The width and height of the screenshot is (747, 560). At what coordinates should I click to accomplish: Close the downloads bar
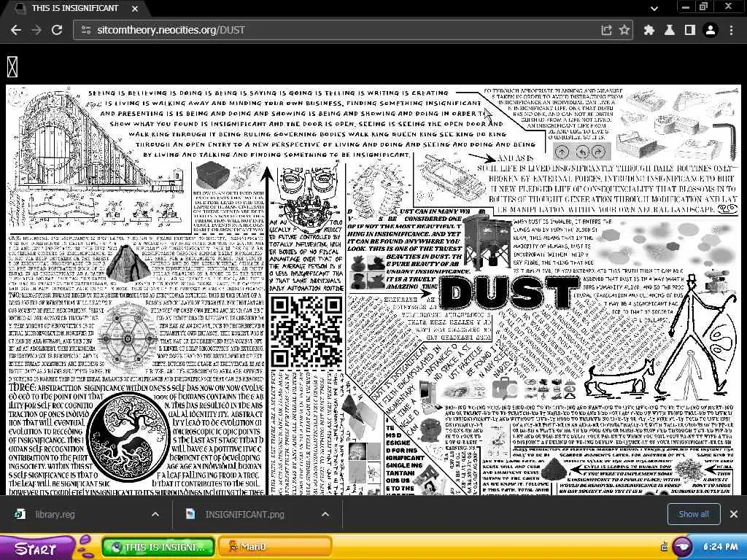(x=734, y=514)
